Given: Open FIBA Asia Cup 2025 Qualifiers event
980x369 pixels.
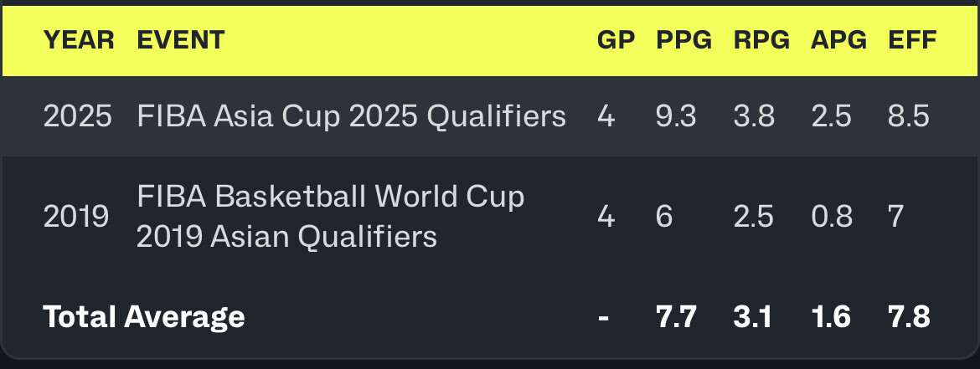Looking at the screenshot, I should point(351,116).
